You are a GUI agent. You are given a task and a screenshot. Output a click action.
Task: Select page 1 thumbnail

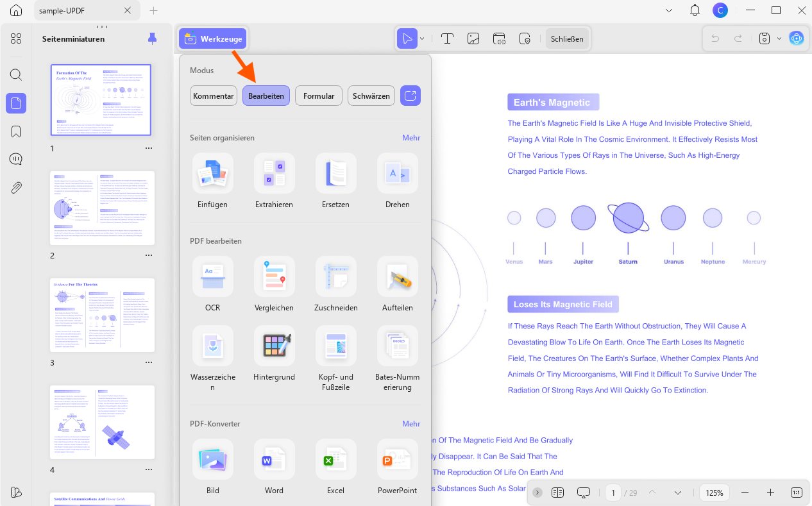point(101,100)
